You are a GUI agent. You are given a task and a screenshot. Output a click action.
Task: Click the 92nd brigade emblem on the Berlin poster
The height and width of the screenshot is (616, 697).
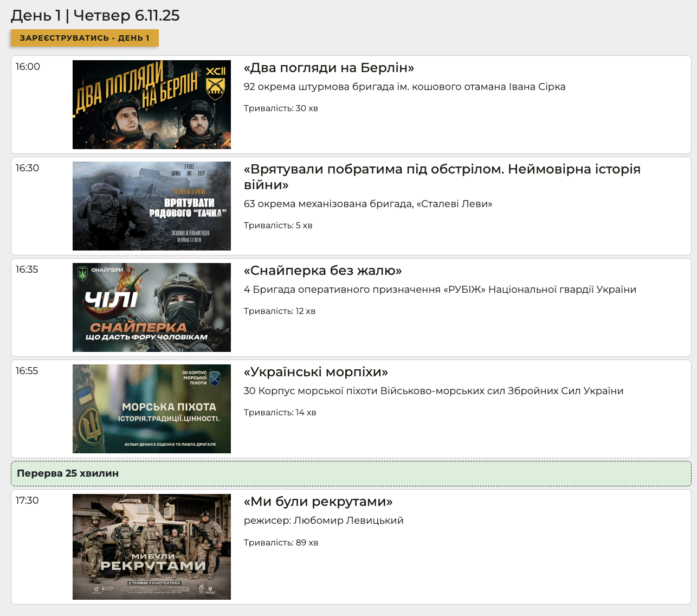point(216,84)
